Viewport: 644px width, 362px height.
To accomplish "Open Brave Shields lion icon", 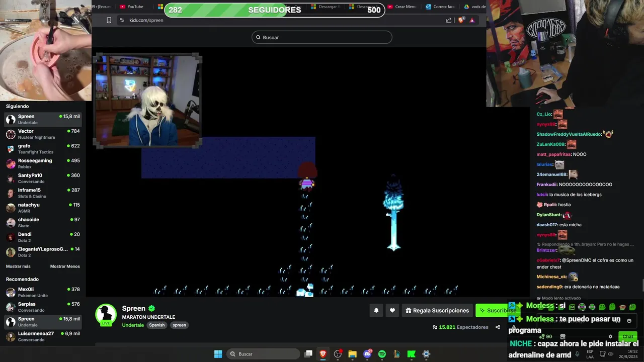I will tap(461, 20).
